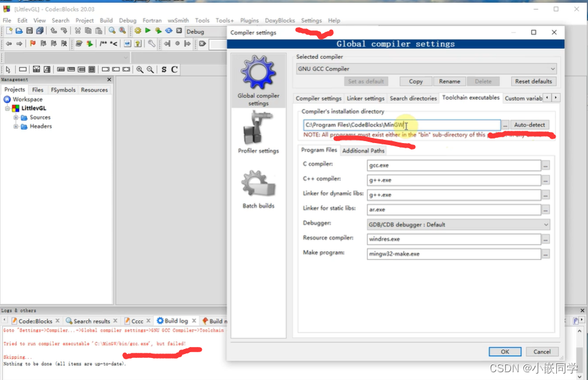Abort the build with the X box icon
This screenshot has height=380, width=588.
[179, 31]
